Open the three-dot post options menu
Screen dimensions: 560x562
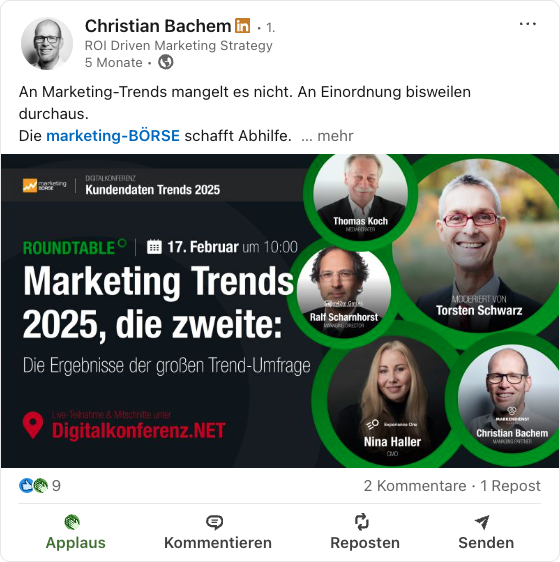[528, 24]
